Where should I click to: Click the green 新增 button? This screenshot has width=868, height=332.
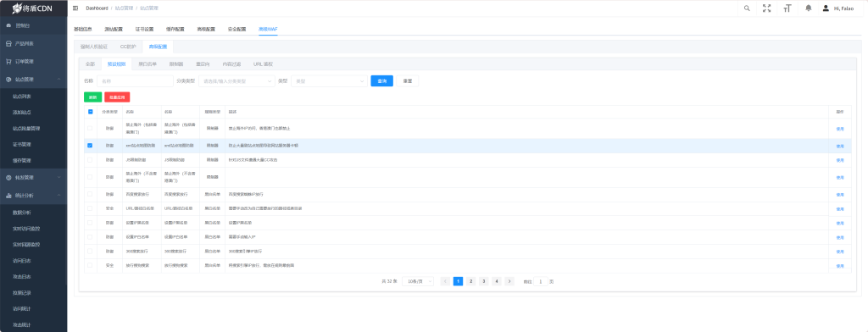[93, 97]
